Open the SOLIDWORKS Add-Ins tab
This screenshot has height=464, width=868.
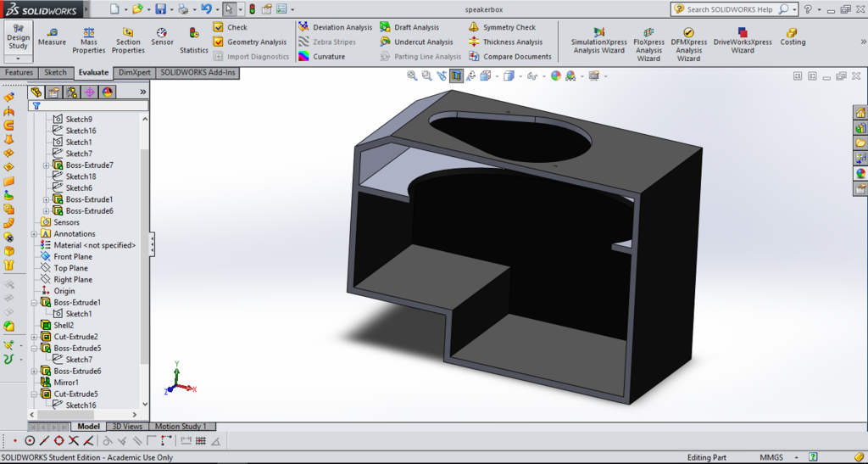(198, 73)
